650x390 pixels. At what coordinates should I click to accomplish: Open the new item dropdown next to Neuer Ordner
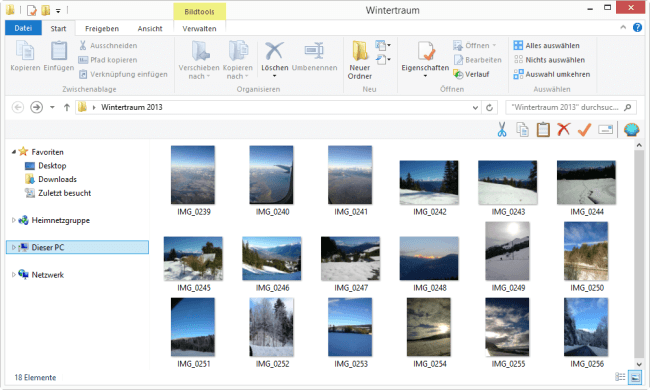click(383, 45)
